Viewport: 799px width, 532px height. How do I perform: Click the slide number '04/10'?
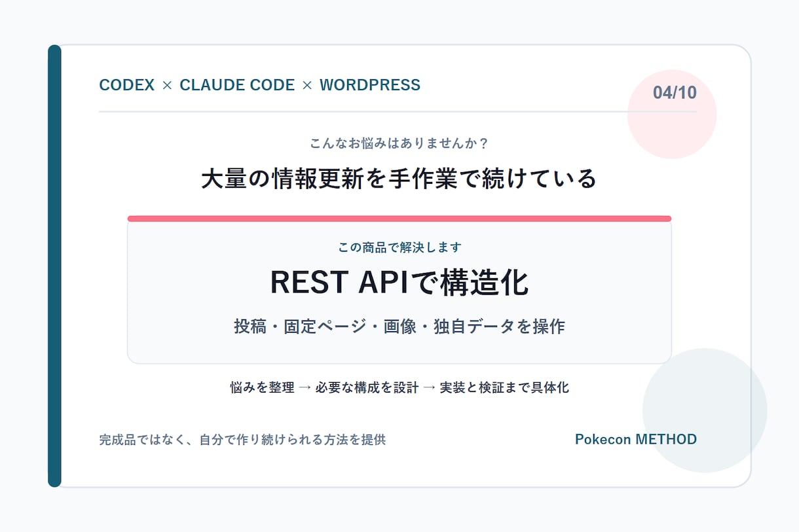675,93
